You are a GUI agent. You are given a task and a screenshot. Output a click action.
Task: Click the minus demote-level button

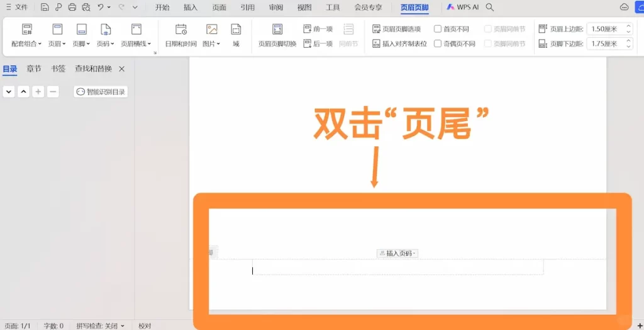pyautogui.click(x=53, y=91)
